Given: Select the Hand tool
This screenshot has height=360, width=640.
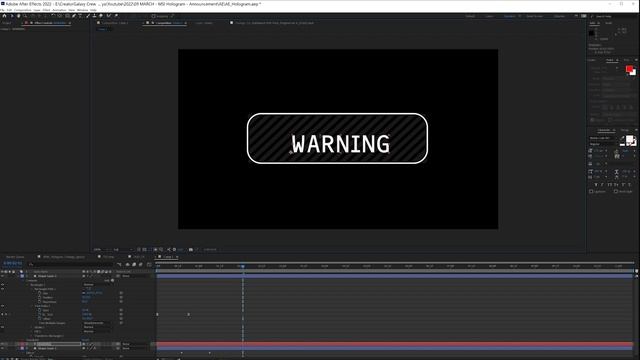Looking at the screenshot, I should [x=18, y=16].
